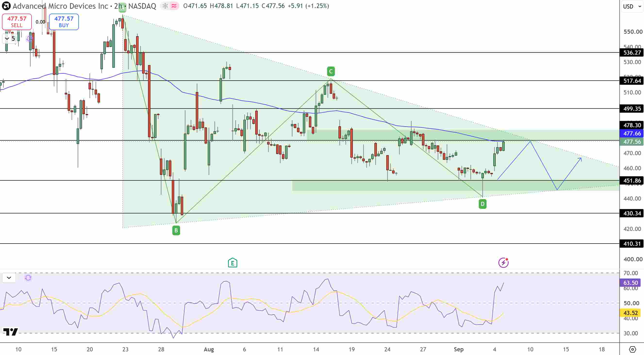Image resolution: width=644 pixels, height=355 pixels.
Task: Click the 20 date label on time axis
Action: (x=90, y=349)
